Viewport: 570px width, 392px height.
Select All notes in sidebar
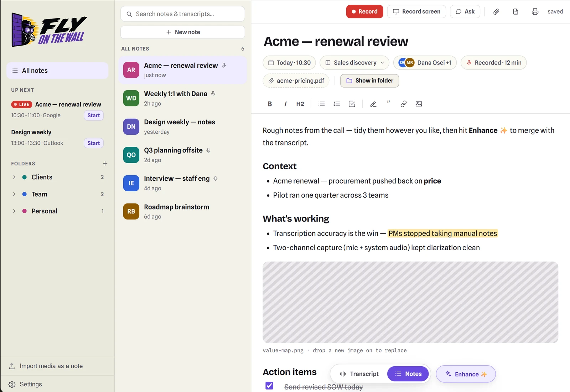point(57,71)
